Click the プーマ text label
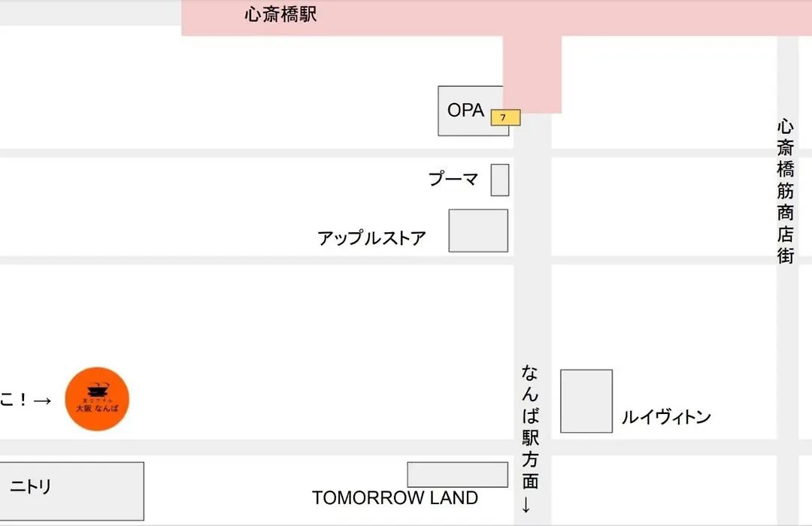The image size is (812, 526). click(453, 179)
